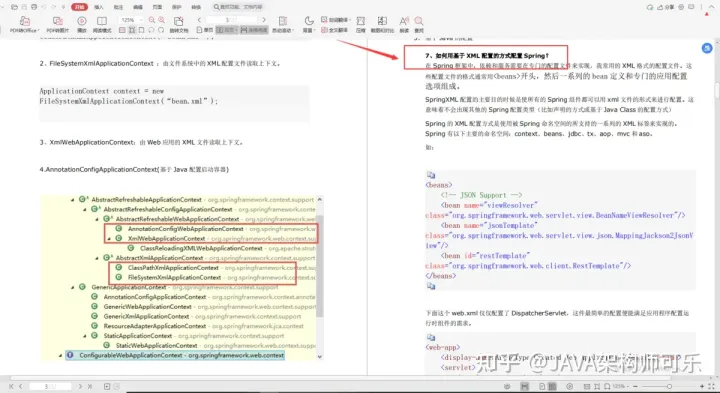Toggle actual size fit button
Screen dimensions: 720x393
tap(122, 30)
